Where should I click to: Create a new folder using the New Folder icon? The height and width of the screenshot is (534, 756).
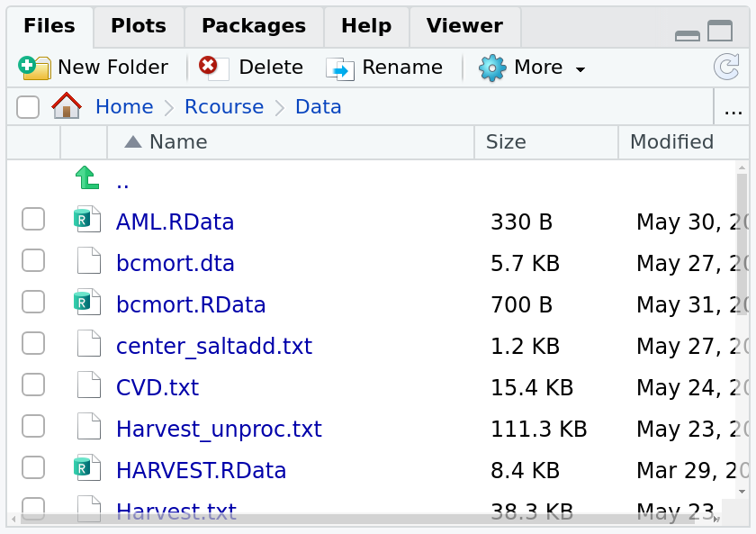coord(34,67)
